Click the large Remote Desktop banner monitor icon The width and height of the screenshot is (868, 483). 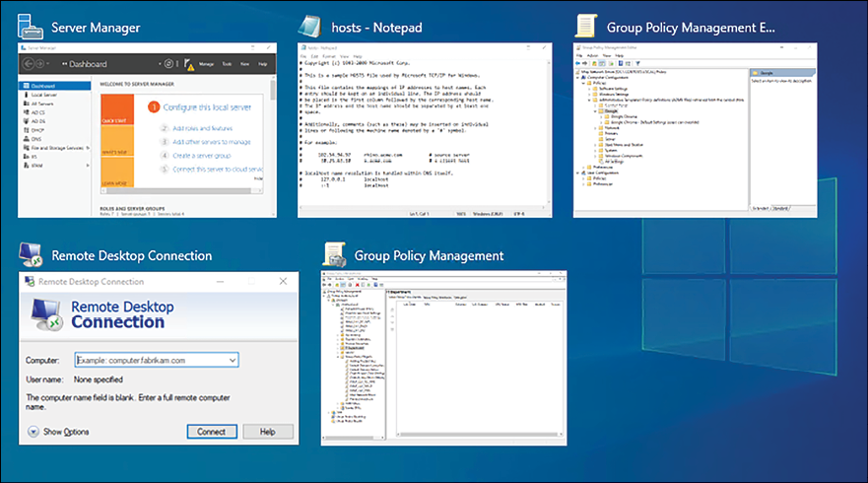coord(46,315)
